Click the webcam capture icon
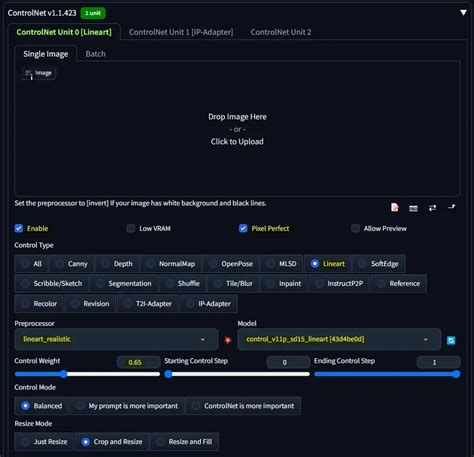 [x=413, y=208]
